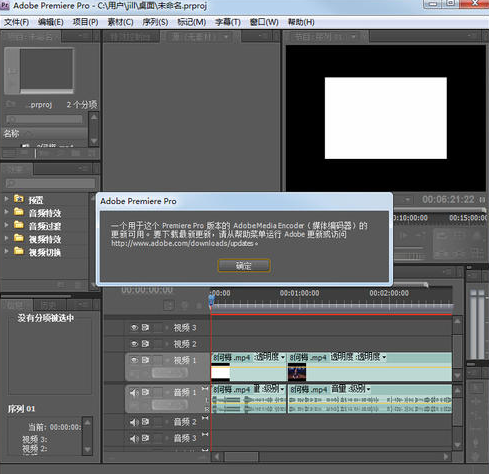Toggle sync lock icon on 音频 1

pyautogui.click(x=145, y=392)
